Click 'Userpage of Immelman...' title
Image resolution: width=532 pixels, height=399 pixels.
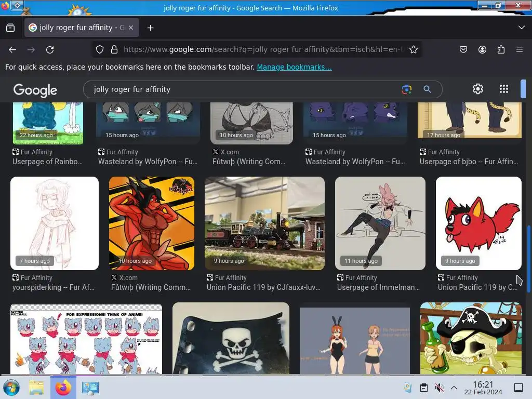point(378,287)
